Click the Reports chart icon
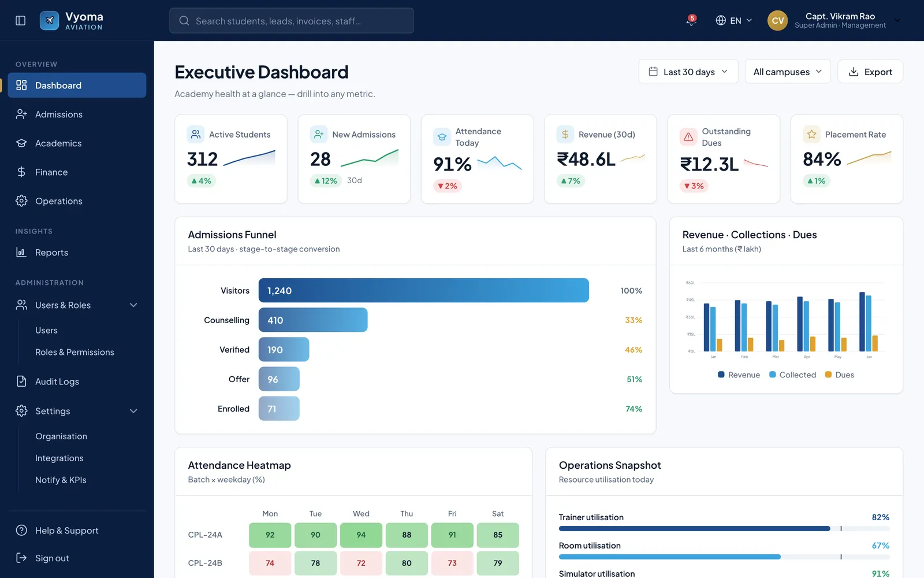Viewport: 924px width, 578px height. [x=21, y=253]
